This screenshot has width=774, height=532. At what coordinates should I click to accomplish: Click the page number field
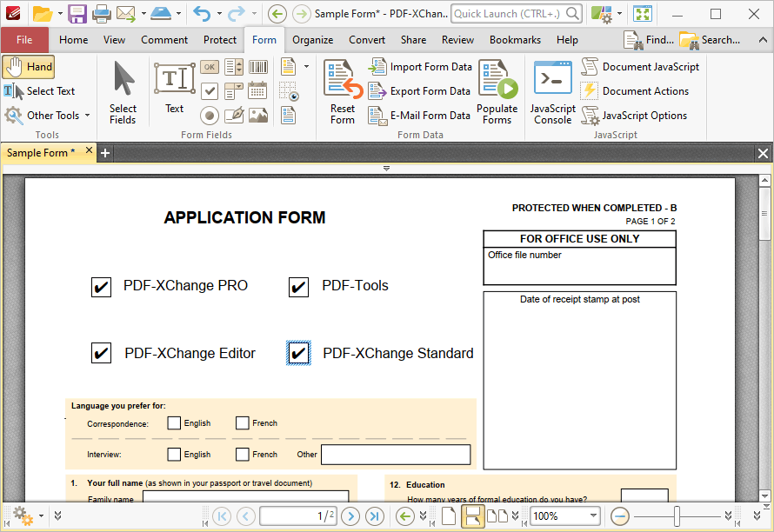point(298,516)
